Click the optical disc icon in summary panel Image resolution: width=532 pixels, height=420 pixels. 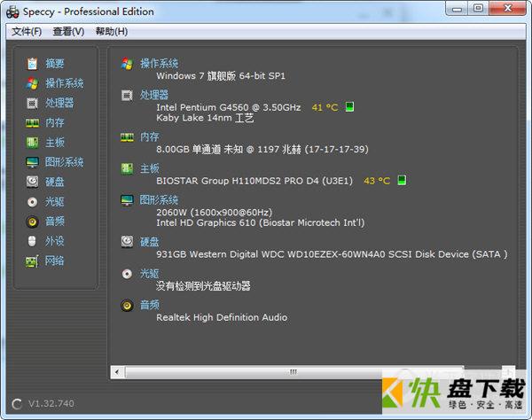(x=127, y=274)
